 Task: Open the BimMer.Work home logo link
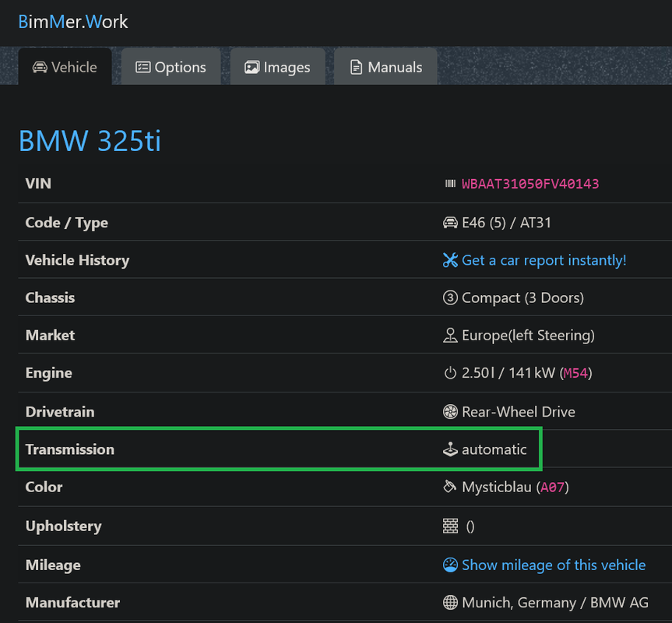(x=73, y=22)
